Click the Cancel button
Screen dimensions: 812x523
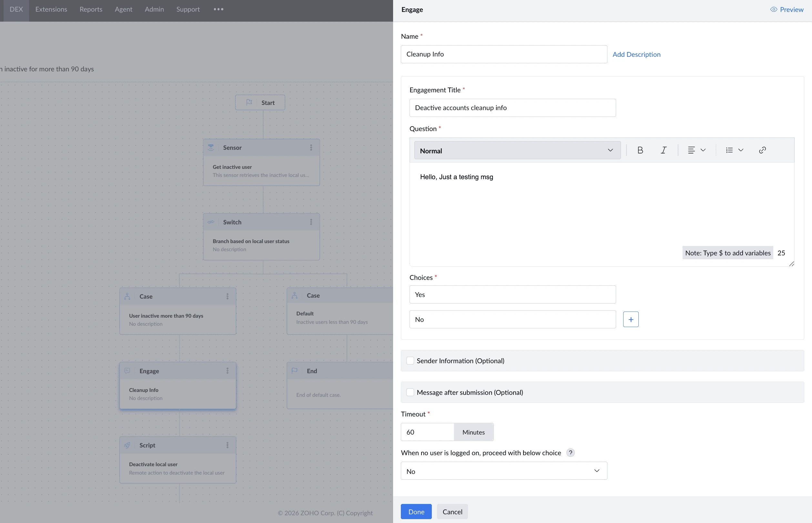tap(452, 511)
